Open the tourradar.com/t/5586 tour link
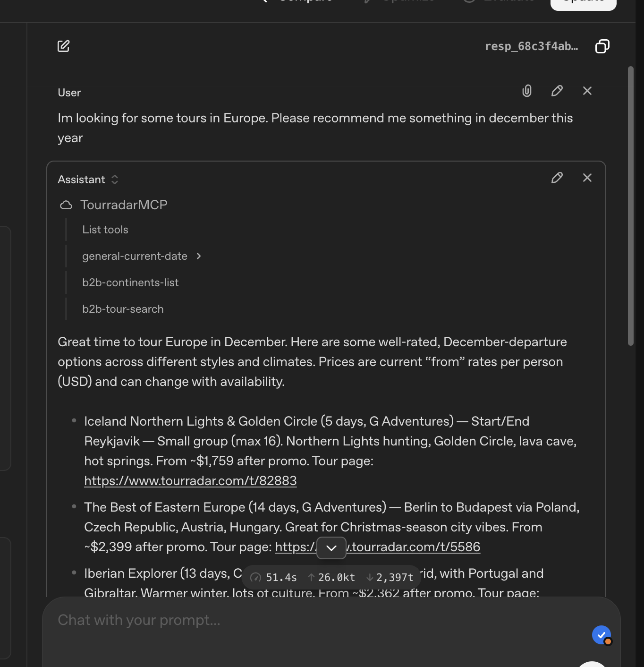The width and height of the screenshot is (644, 667). coord(415,547)
